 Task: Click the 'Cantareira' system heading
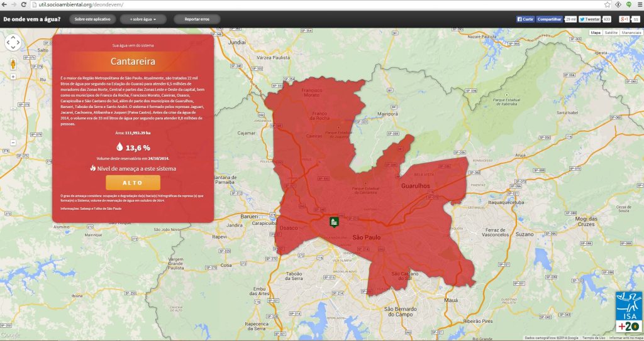(133, 62)
